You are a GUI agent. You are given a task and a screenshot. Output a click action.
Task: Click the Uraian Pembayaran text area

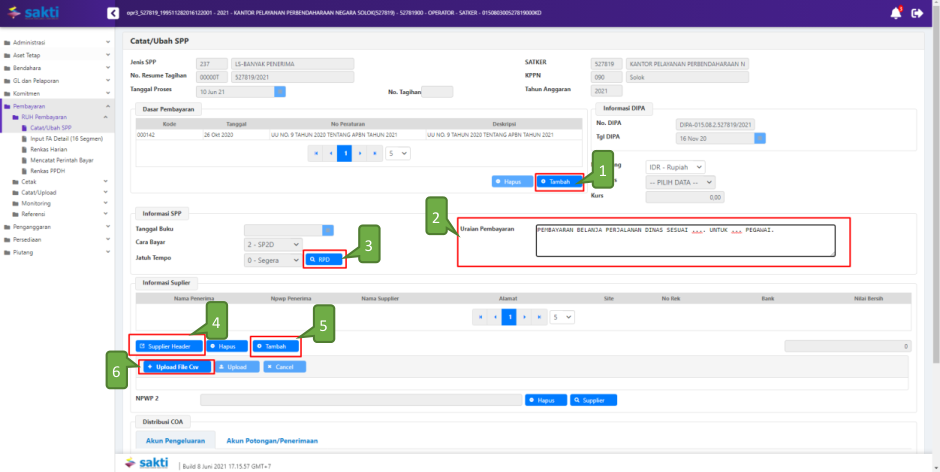[684, 240]
